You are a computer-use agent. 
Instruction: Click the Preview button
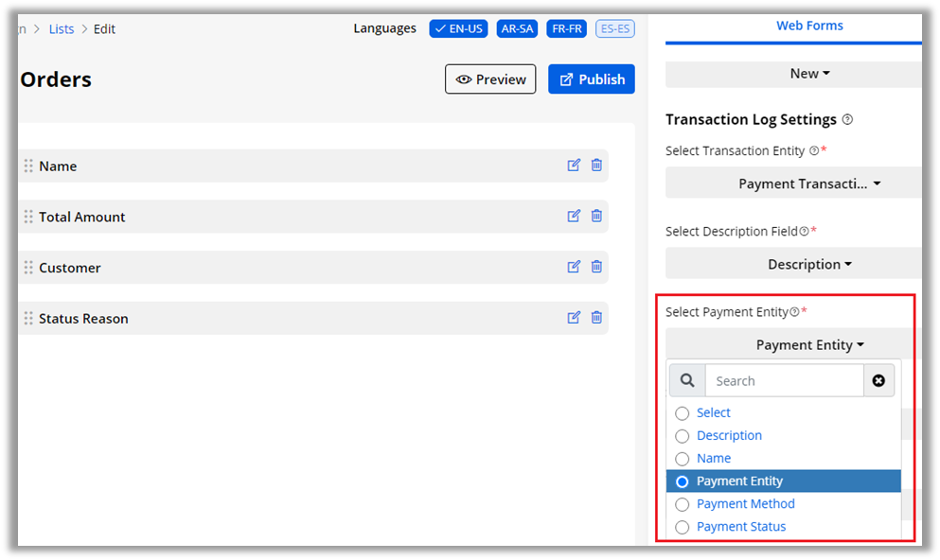point(490,79)
